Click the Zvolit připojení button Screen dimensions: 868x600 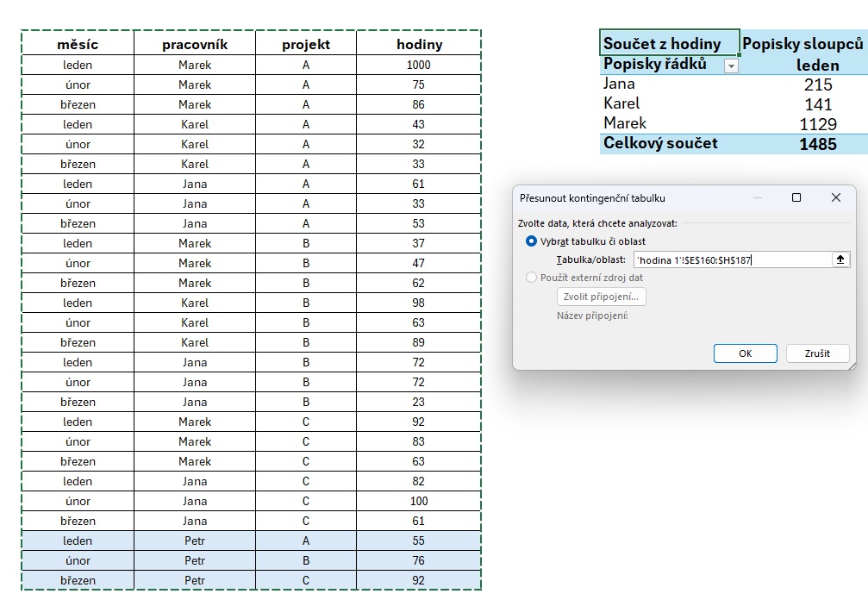pyautogui.click(x=601, y=297)
